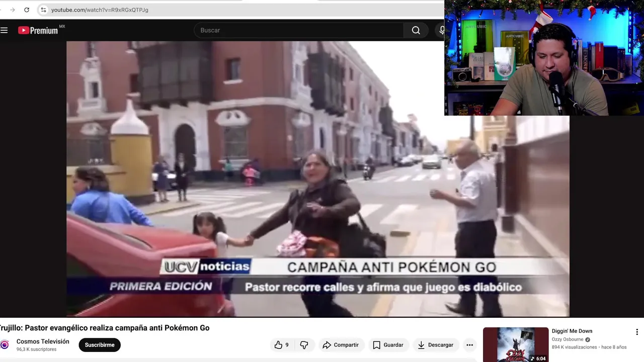Open Diggin' Me Down video thumbnail
Image resolution: width=644 pixels, height=362 pixels.
pyautogui.click(x=516, y=345)
